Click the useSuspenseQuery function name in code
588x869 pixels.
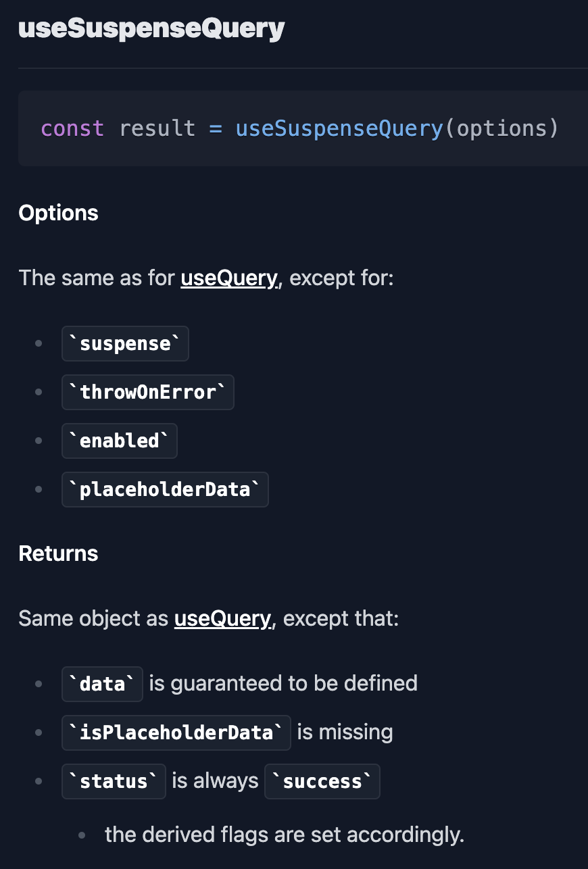(339, 128)
